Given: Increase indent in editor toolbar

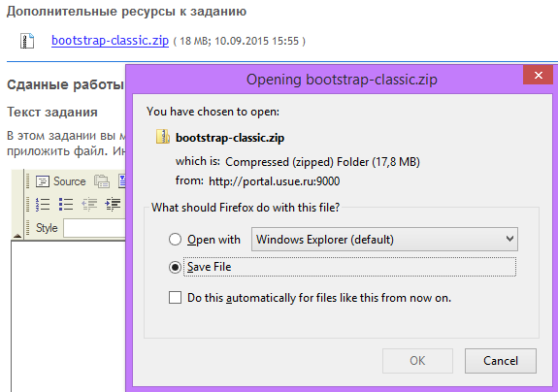Looking at the screenshot, I should [113, 205].
